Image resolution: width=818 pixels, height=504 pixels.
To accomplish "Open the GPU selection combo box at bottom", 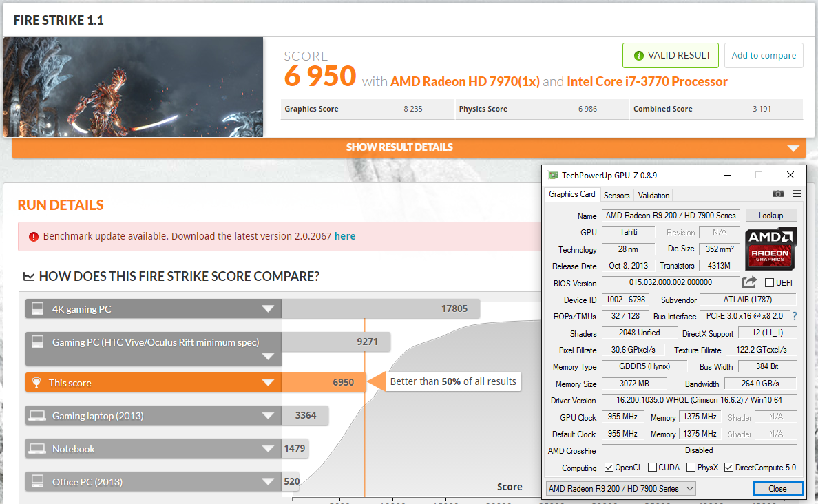I will (621, 489).
